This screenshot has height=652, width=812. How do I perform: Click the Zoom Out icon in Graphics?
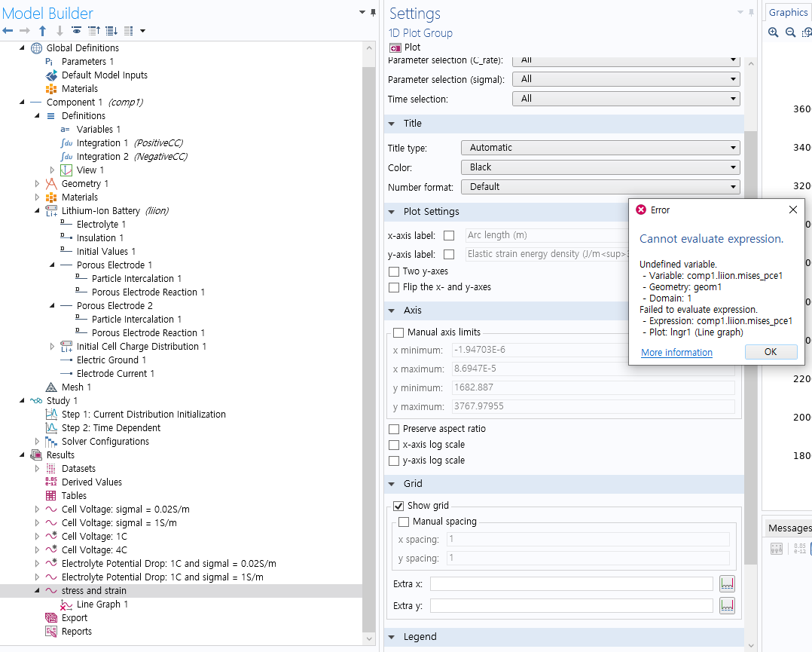coord(790,32)
